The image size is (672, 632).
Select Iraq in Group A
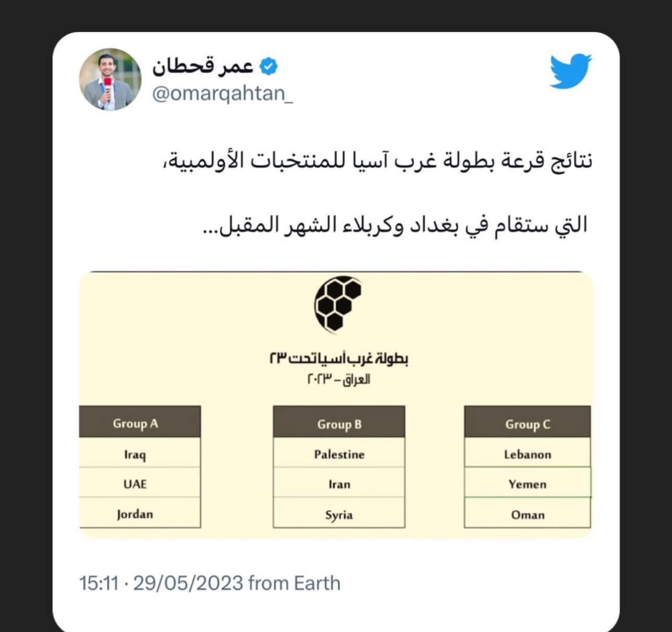click(x=140, y=453)
